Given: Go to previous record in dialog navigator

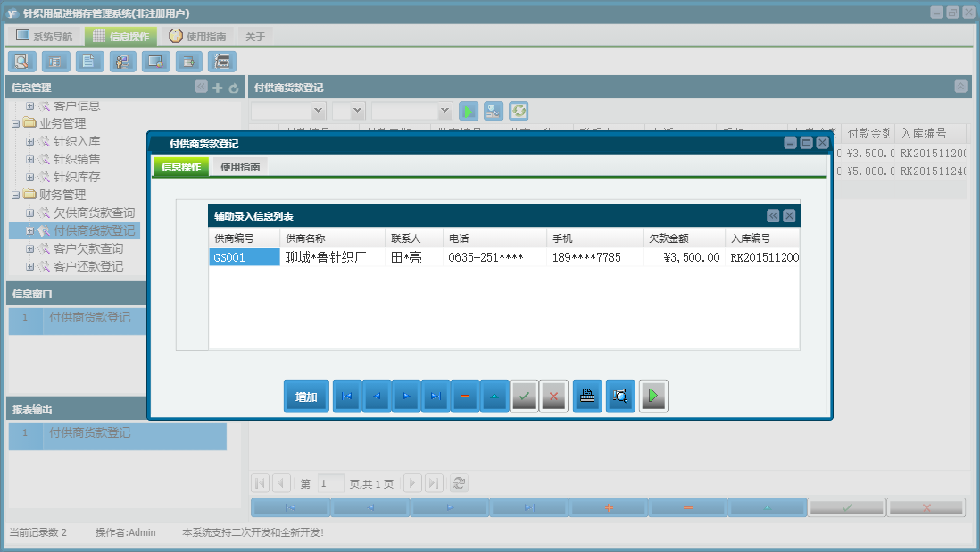Looking at the screenshot, I should 377,396.
